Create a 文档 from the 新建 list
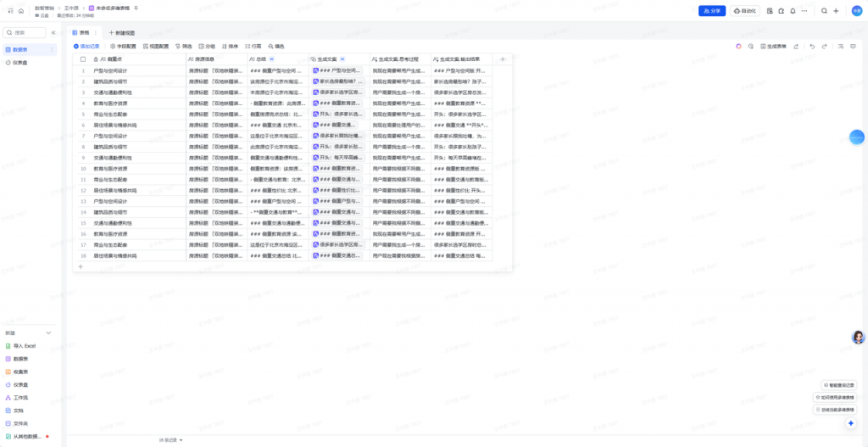 click(14, 411)
